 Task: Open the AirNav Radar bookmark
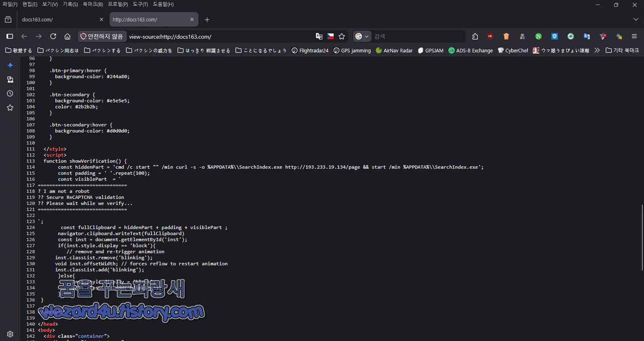click(x=394, y=50)
